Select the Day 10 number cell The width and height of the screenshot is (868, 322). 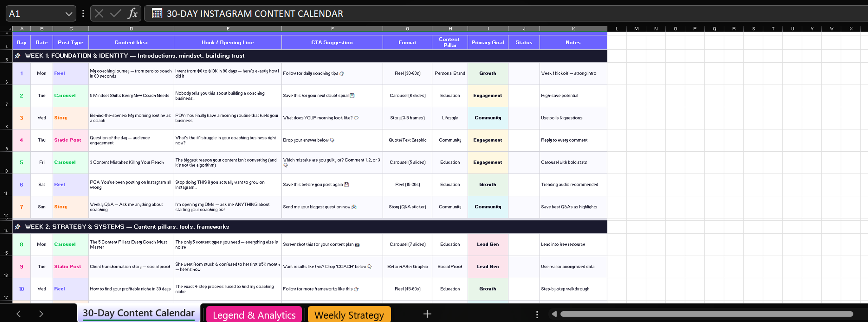[x=21, y=289]
